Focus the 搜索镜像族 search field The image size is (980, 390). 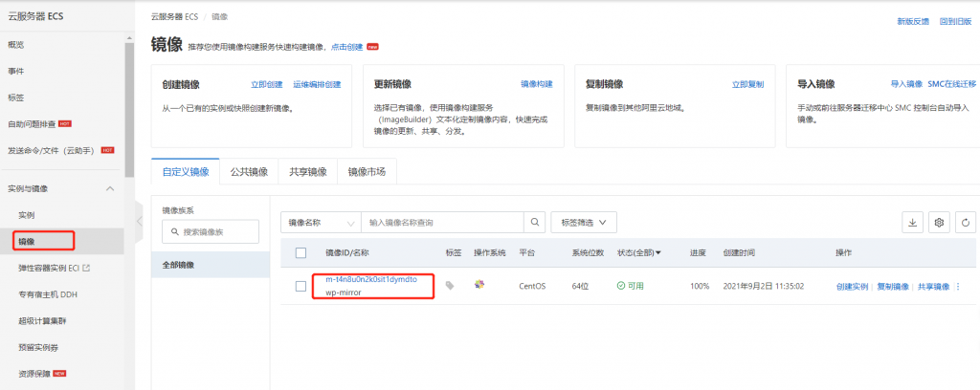click(x=210, y=231)
